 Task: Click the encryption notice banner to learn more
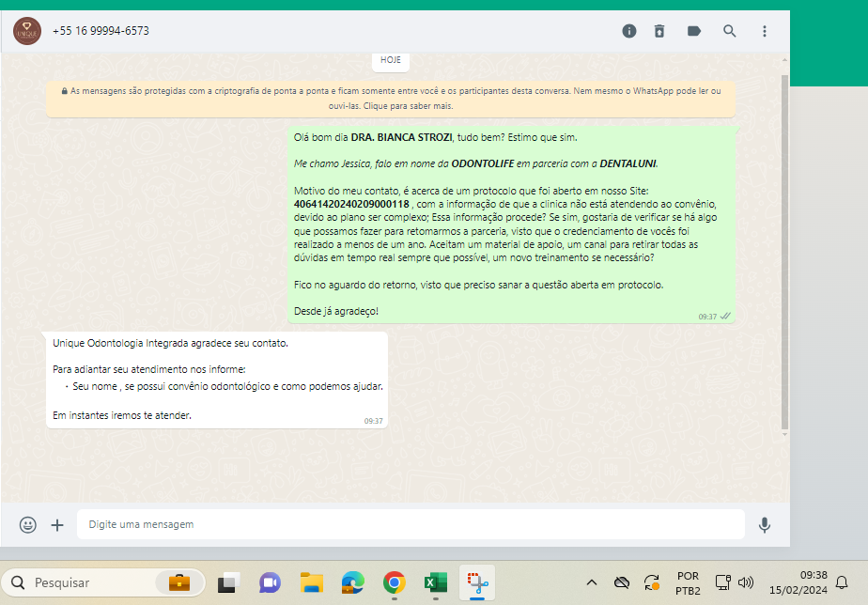391,98
